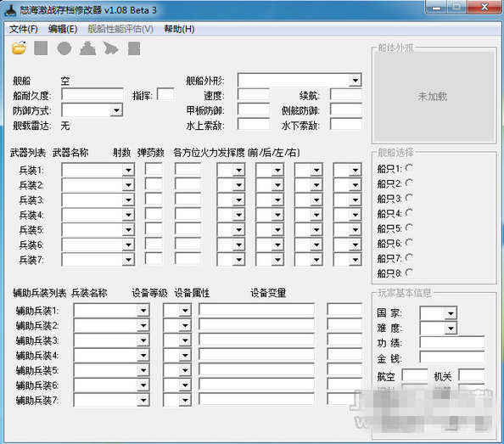Expand the 难度 dropdown
The height and width of the screenshot is (444, 504).
click(451, 329)
